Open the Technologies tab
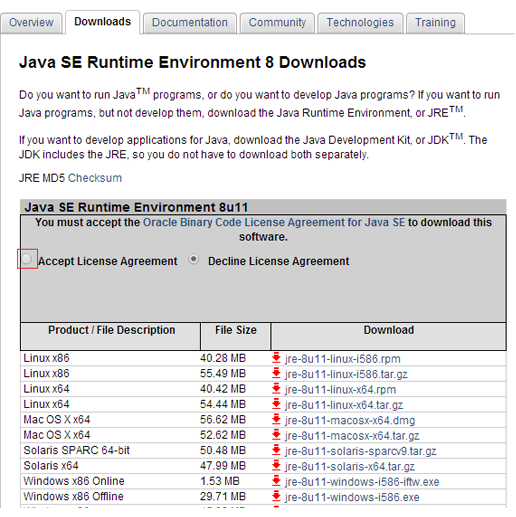The image size is (516, 517). [360, 23]
